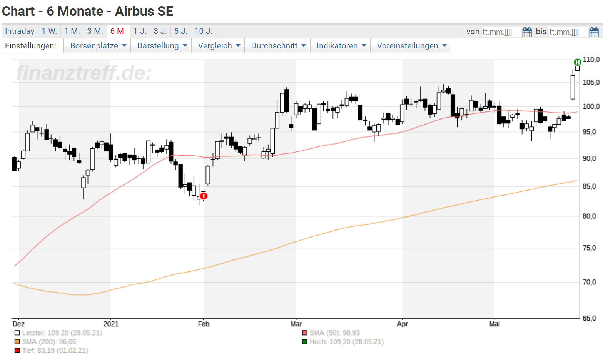Select the 1 J. timeframe tab
Viewport: 603px width, 364px height.
click(x=140, y=31)
